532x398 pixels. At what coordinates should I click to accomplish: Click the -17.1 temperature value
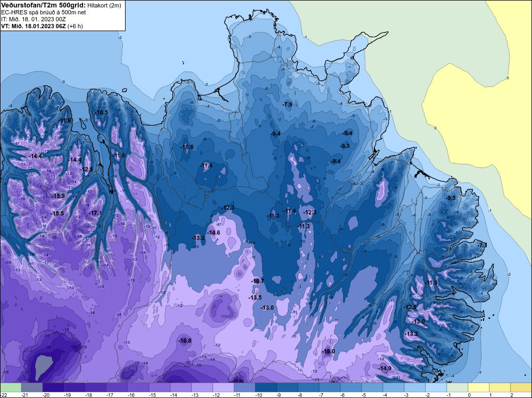(95, 213)
